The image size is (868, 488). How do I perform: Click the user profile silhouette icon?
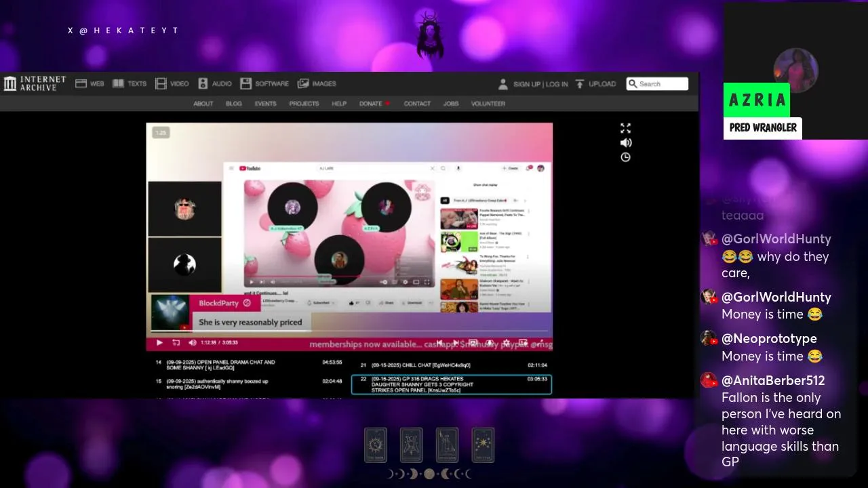503,84
